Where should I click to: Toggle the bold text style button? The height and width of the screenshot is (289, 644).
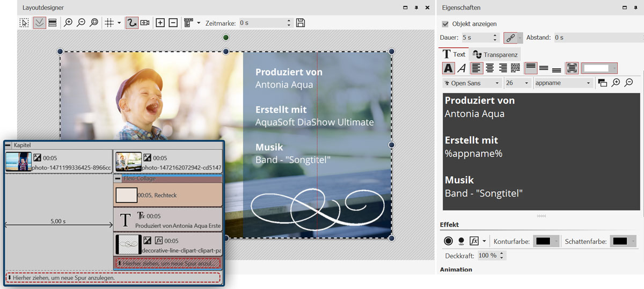click(x=448, y=68)
